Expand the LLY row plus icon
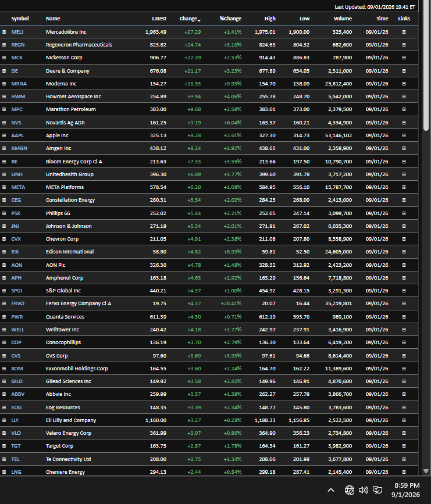 4,420
